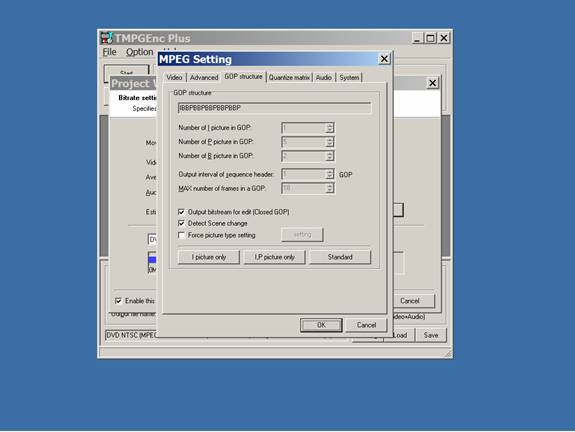575x432 pixels.
Task: Switch to the Audio tab
Action: tap(324, 77)
